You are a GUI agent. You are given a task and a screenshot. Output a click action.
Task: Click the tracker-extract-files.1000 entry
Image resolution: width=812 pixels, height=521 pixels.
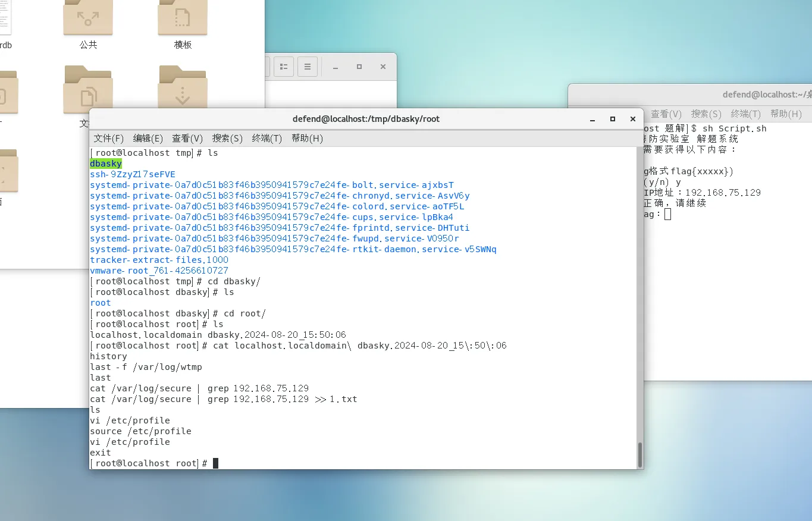click(159, 260)
